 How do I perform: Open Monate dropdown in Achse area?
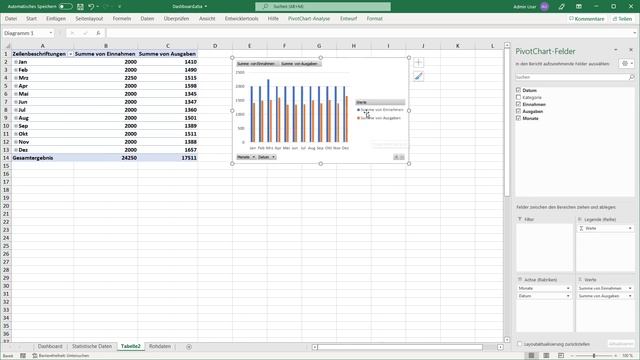point(568,289)
